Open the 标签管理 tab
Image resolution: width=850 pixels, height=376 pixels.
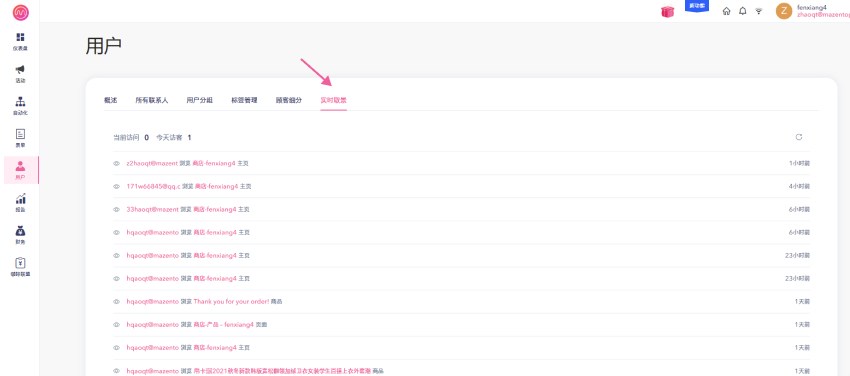point(244,100)
